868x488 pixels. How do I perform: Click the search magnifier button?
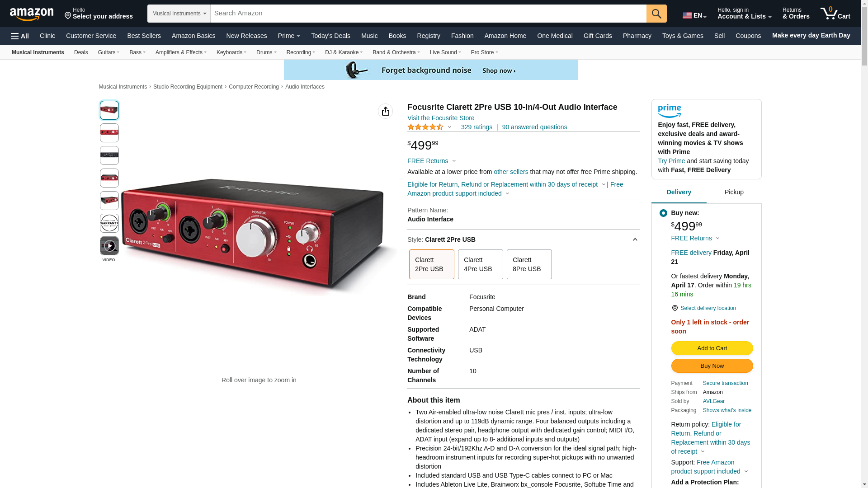(x=656, y=14)
